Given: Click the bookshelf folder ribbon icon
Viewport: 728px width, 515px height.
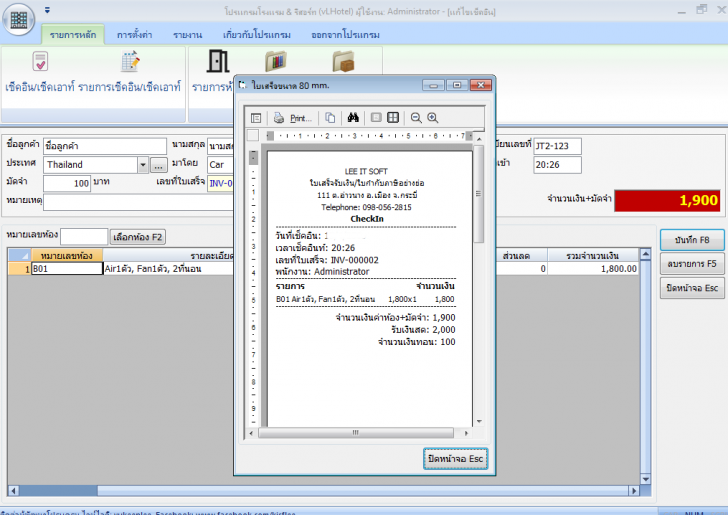Looking at the screenshot, I should [x=276, y=61].
